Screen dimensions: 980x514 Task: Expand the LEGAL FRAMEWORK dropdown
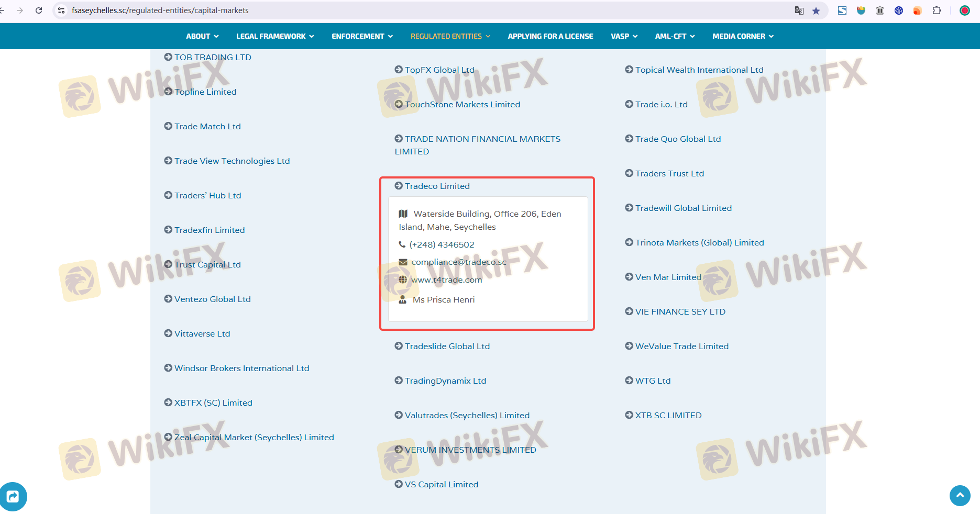click(275, 36)
